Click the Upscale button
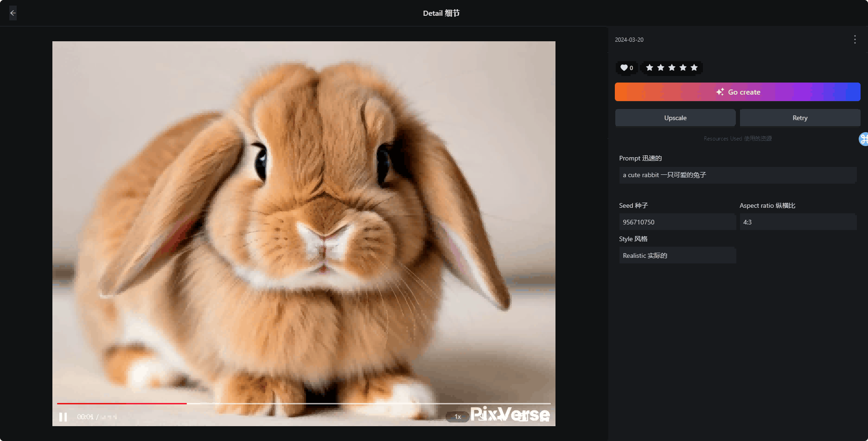Viewport: 868px width, 441px height. point(675,118)
